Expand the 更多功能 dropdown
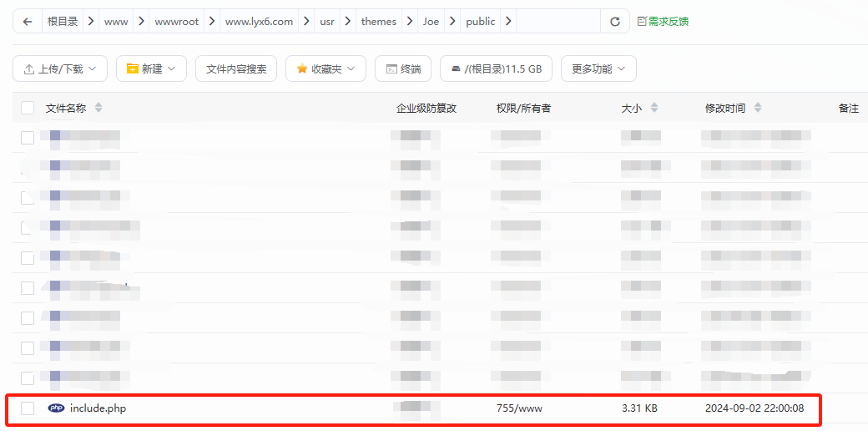This screenshot has height=431, width=868. click(598, 68)
